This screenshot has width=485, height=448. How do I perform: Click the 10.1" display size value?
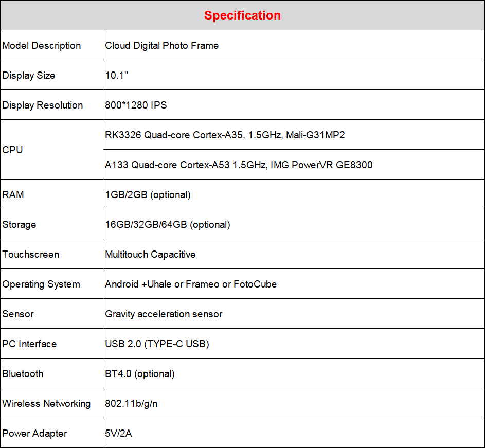coord(117,75)
